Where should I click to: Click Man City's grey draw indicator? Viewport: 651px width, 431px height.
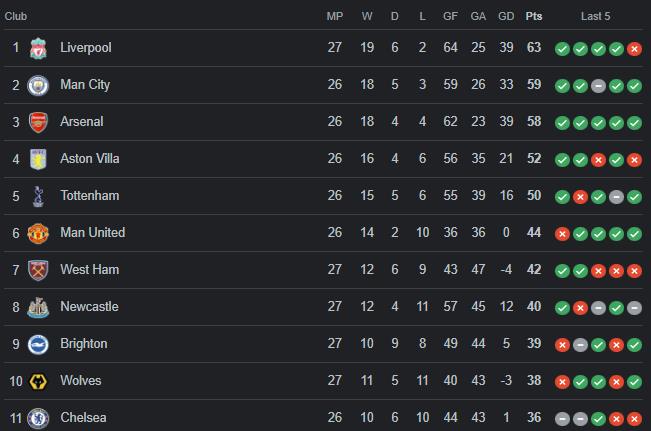pos(598,86)
